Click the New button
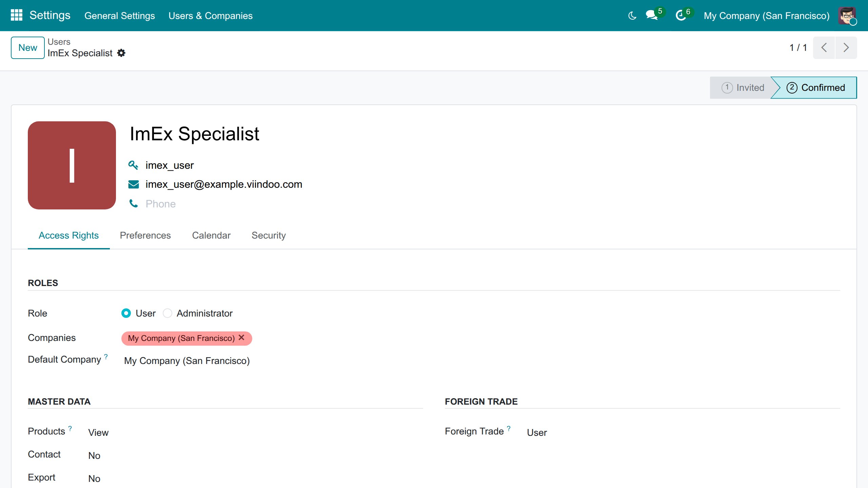The height and width of the screenshot is (488, 868). tap(27, 47)
